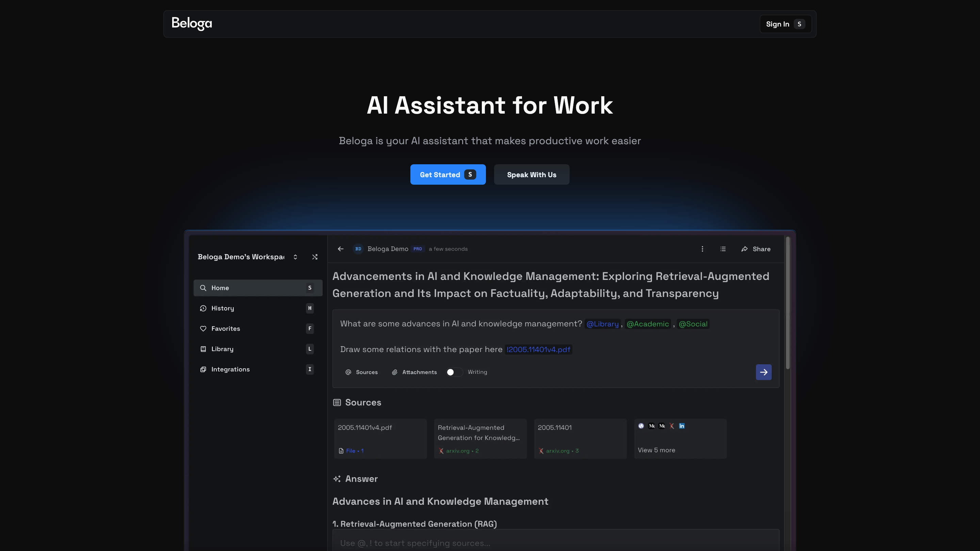Click the BD avatar icon
The height and width of the screenshot is (551, 980).
(x=358, y=249)
